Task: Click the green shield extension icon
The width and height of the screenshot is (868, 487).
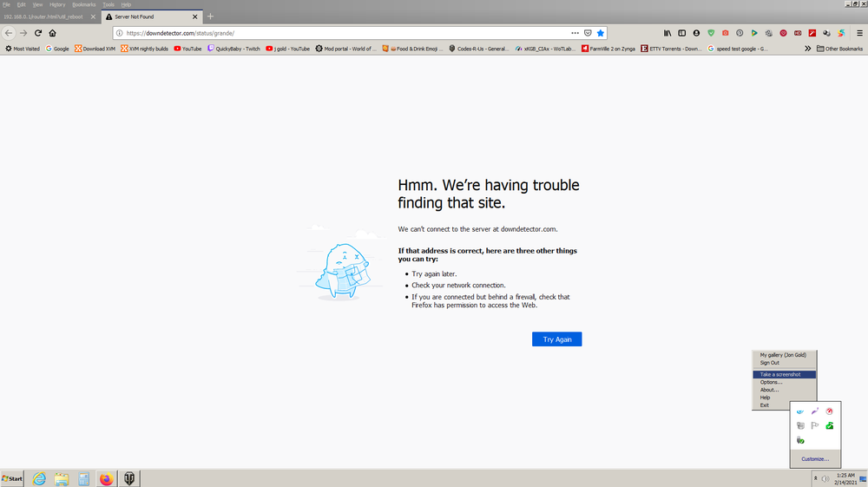Action: [x=712, y=33]
